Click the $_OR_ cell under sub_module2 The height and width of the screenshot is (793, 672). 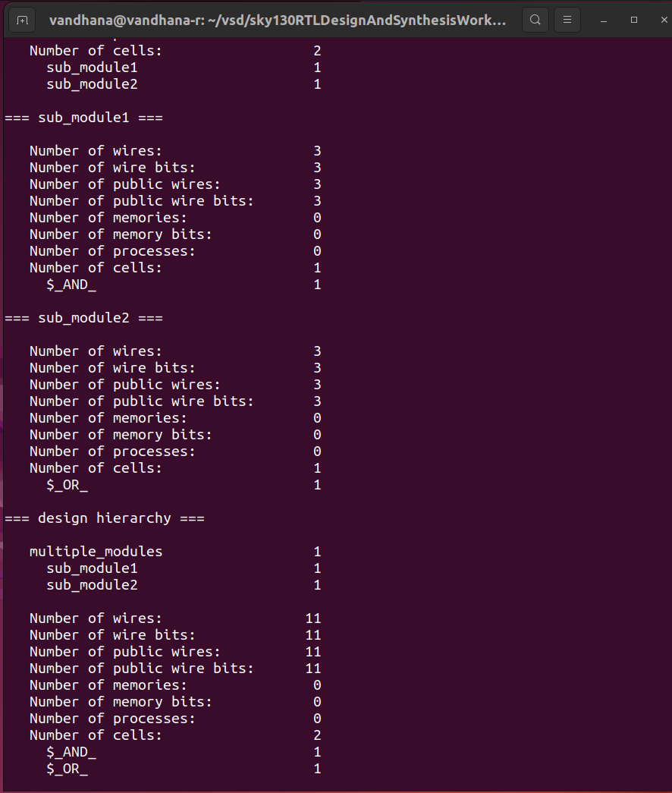pos(67,484)
